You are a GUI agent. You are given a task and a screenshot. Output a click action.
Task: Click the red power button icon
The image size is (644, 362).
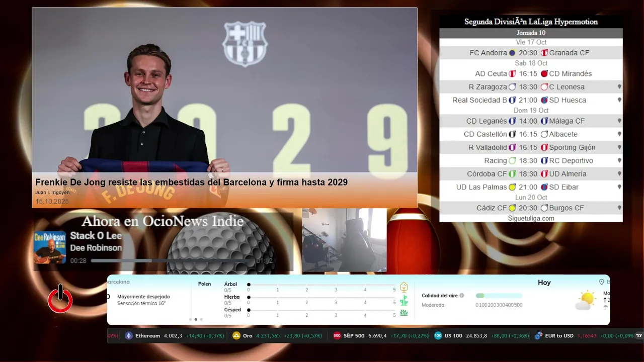(60, 299)
